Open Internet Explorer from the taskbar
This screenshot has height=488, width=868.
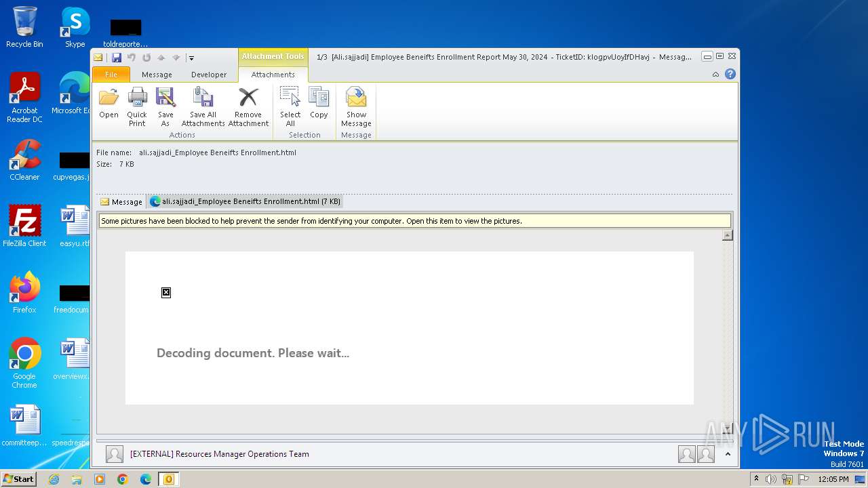[54, 479]
